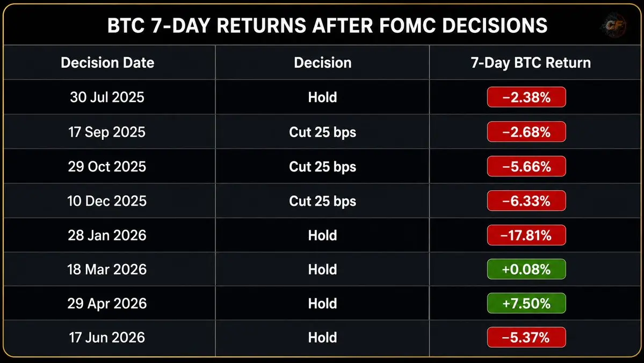
Task: Select the Decision Date column header
Action: pyautogui.click(x=107, y=62)
